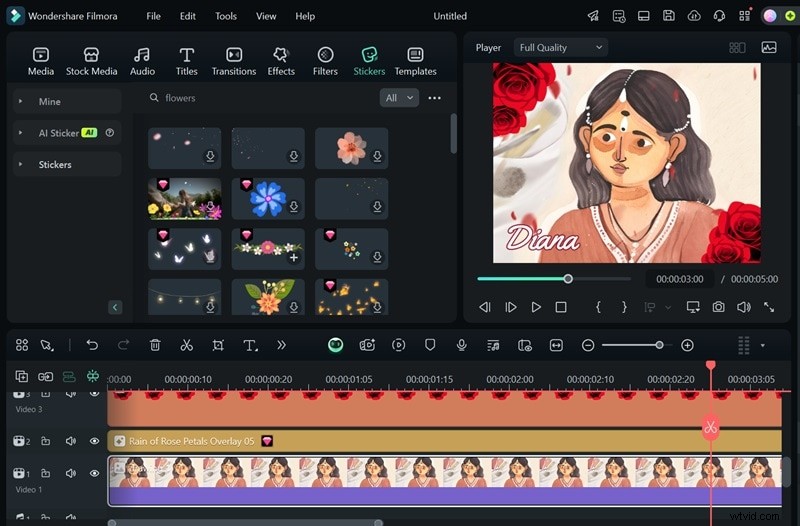
Task: Click the player volume speaker icon
Action: click(744, 307)
